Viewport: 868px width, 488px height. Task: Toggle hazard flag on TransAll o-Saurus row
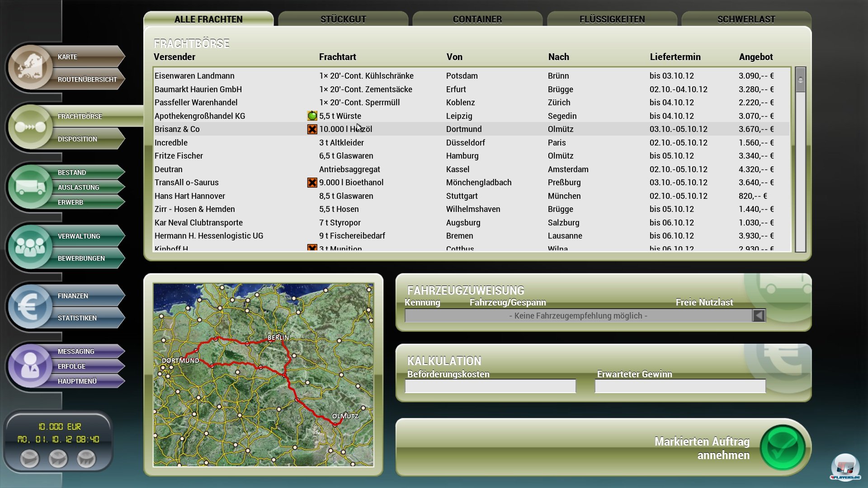(311, 182)
